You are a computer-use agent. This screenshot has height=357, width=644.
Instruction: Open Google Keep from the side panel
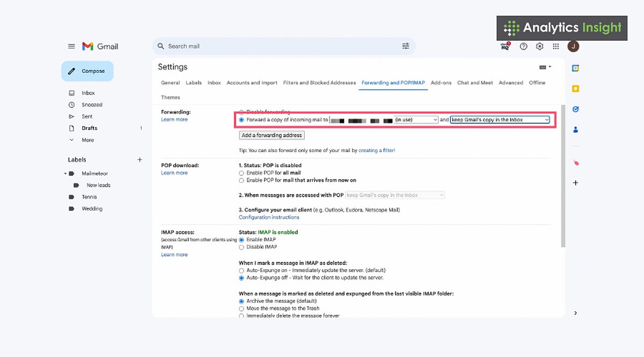[575, 88]
